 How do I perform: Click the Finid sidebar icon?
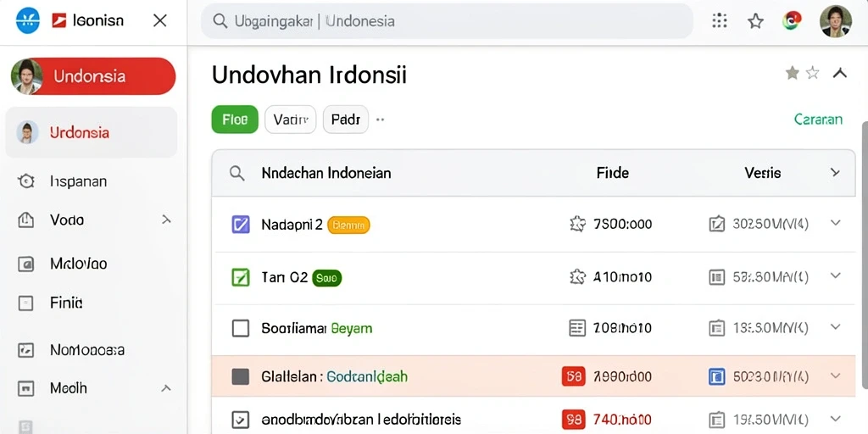point(26,303)
